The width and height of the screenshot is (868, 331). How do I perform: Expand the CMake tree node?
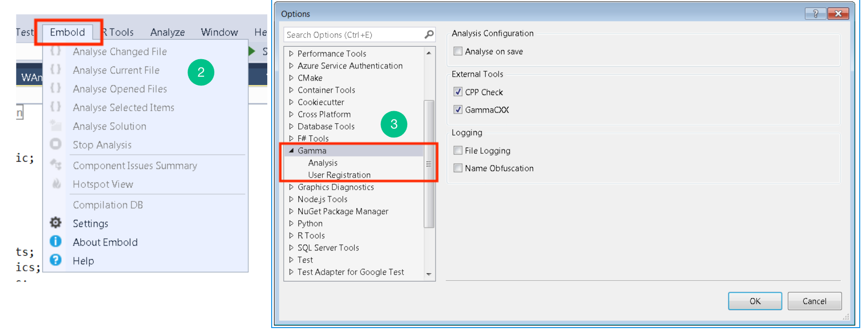click(x=291, y=78)
